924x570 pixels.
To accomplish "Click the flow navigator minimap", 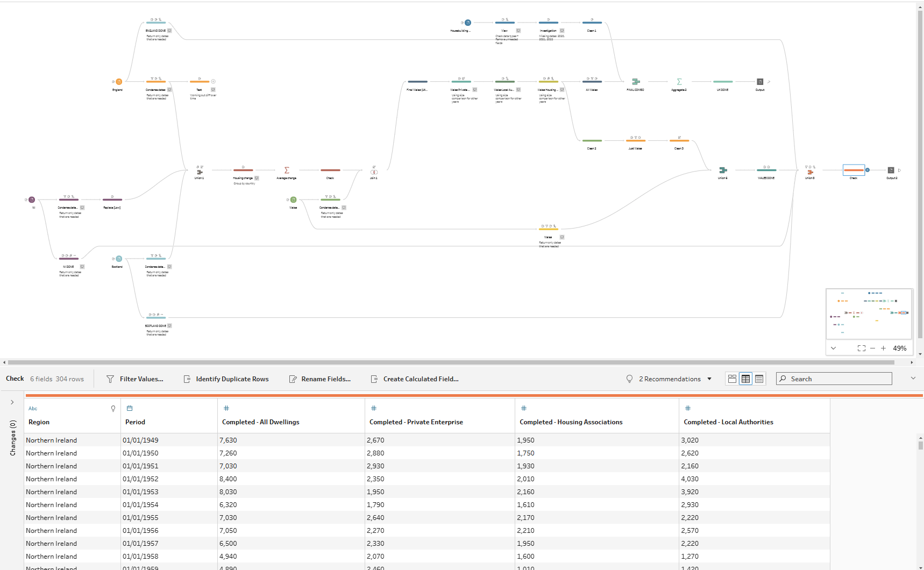I will (869, 314).
